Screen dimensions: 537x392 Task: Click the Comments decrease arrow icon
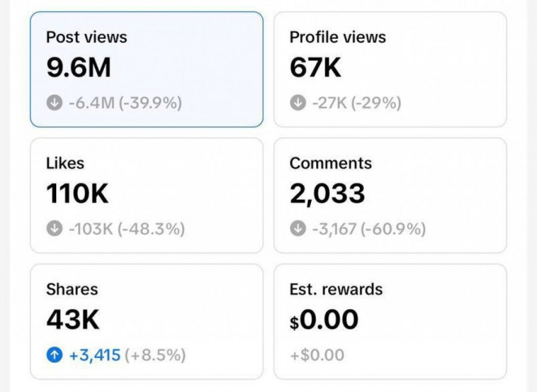click(x=298, y=229)
